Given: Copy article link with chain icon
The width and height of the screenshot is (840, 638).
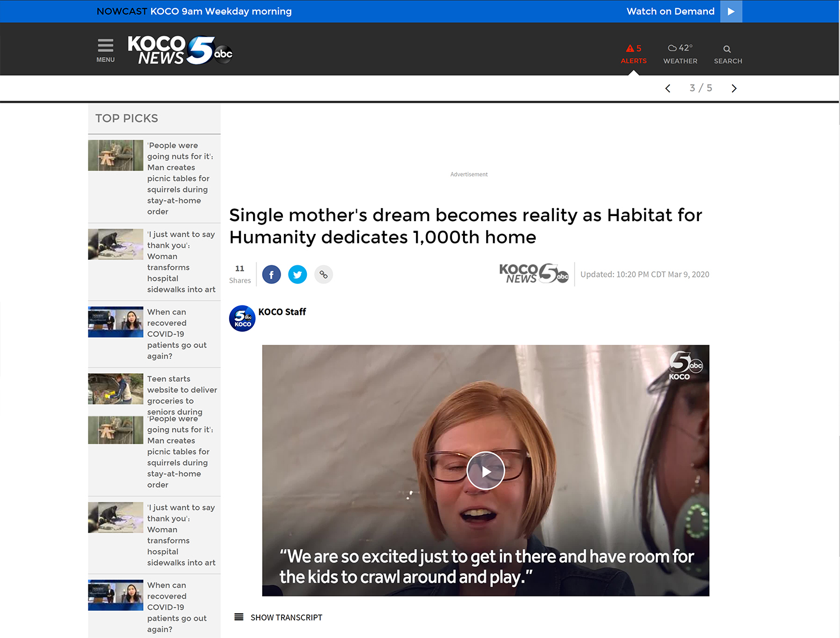Looking at the screenshot, I should click(324, 274).
